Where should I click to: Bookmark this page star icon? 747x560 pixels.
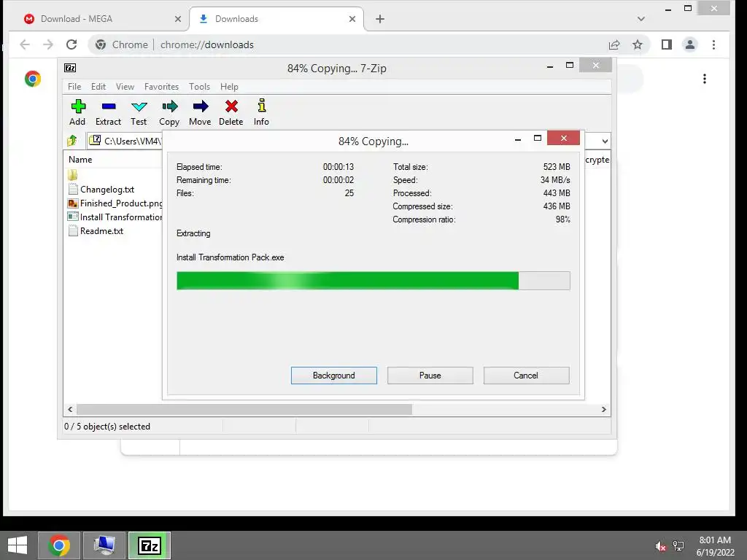click(x=638, y=44)
